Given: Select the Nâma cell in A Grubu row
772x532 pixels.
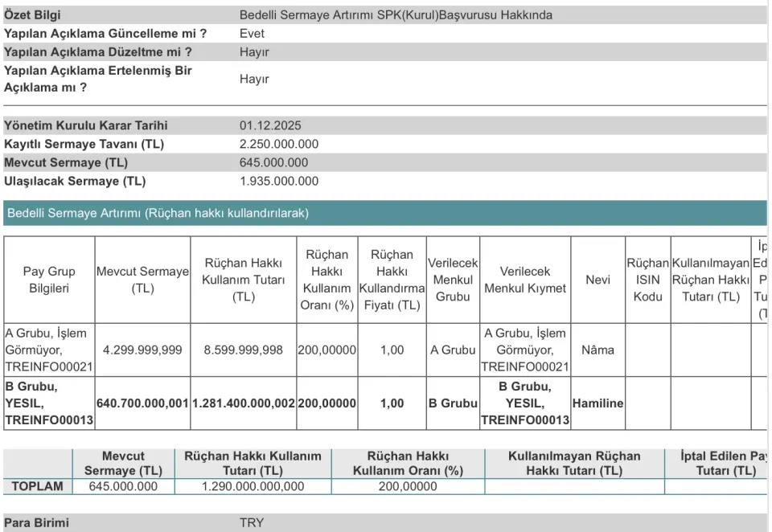Looking at the screenshot, I should pyautogui.click(x=597, y=350).
